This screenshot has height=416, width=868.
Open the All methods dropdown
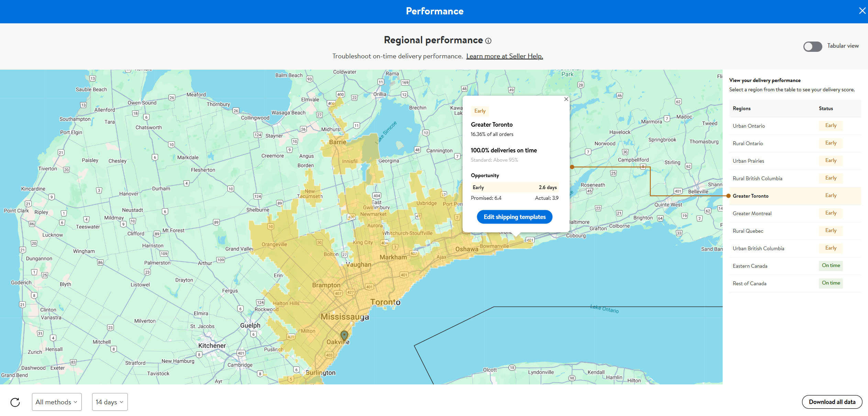[57, 402]
